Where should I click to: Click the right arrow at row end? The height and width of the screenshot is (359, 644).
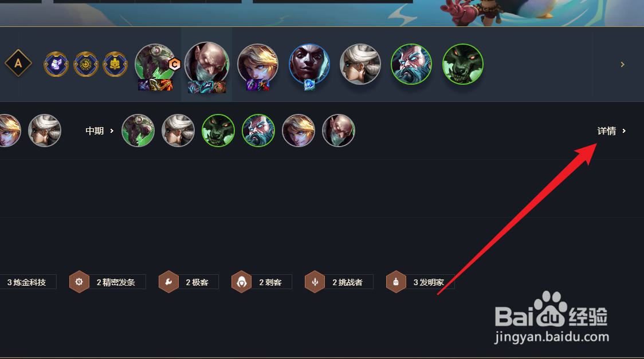coord(623,65)
